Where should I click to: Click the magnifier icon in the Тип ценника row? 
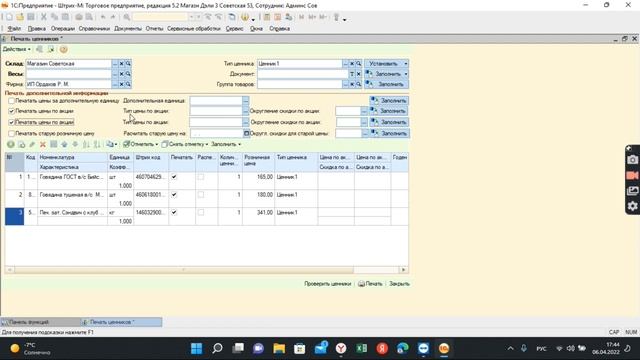click(x=358, y=64)
